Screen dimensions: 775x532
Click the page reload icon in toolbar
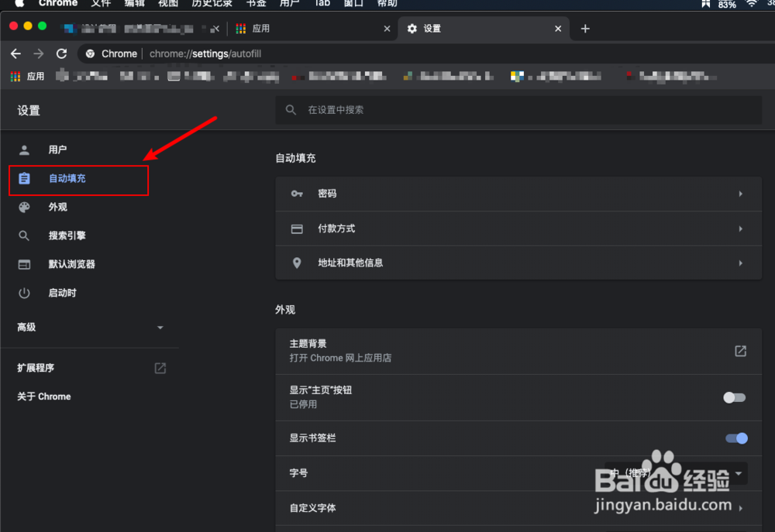click(x=61, y=53)
